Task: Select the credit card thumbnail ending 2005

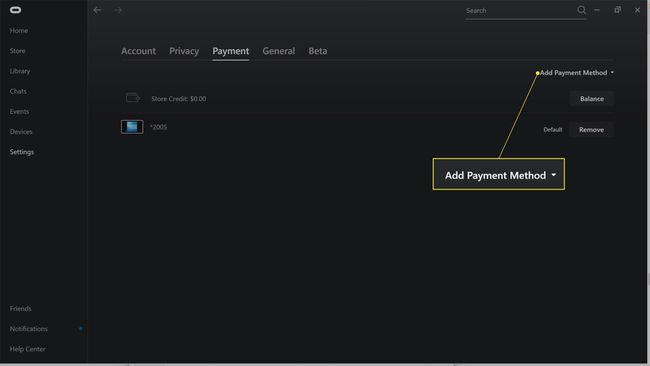Action: tap(132, 127)
